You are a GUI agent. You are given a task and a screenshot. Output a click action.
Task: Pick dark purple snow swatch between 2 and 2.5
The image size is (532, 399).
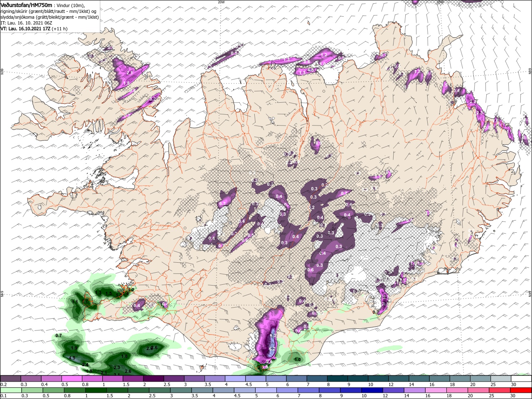[x=154, y=379]
